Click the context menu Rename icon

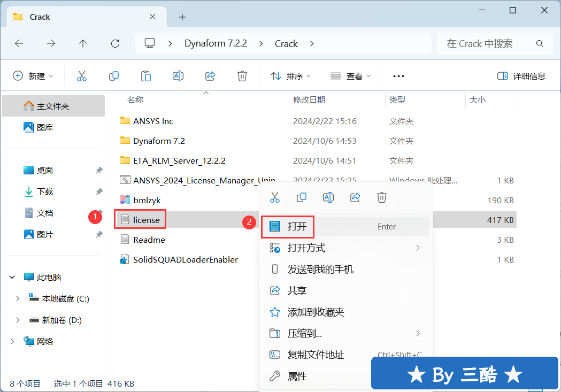(x=328, y=197)
